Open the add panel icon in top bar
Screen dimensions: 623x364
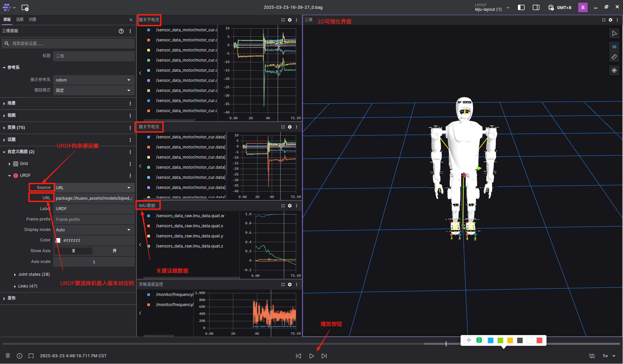pyautogui.click(x=25, y=7)
